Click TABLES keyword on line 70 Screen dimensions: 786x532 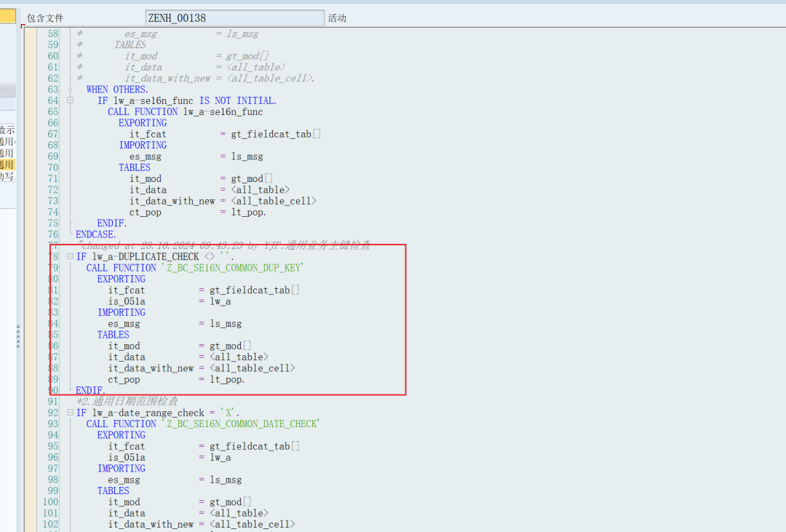[135, 167]
